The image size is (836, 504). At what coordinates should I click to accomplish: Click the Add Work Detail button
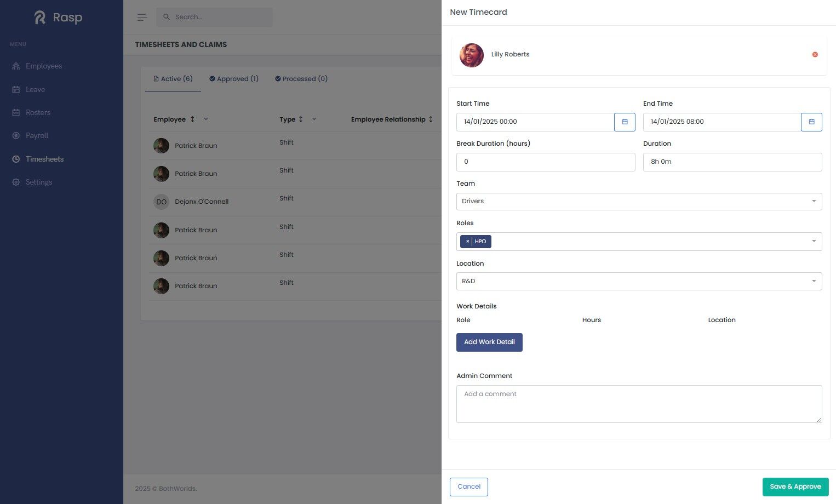click(x=489, y=342)
